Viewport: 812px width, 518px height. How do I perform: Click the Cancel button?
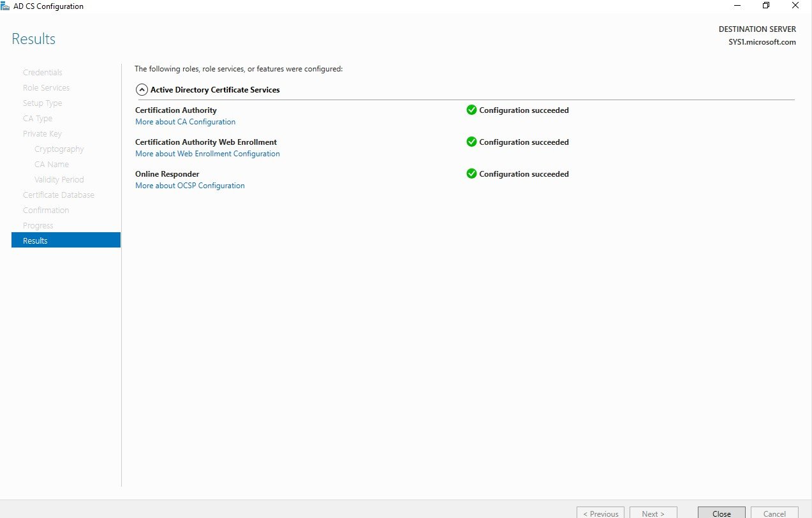tap(774, 513)
